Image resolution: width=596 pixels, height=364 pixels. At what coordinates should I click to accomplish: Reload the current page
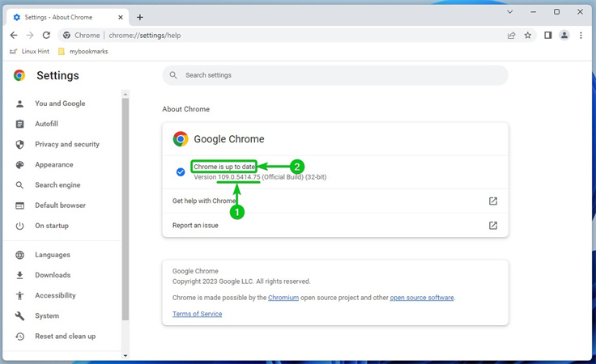point(46,36)
